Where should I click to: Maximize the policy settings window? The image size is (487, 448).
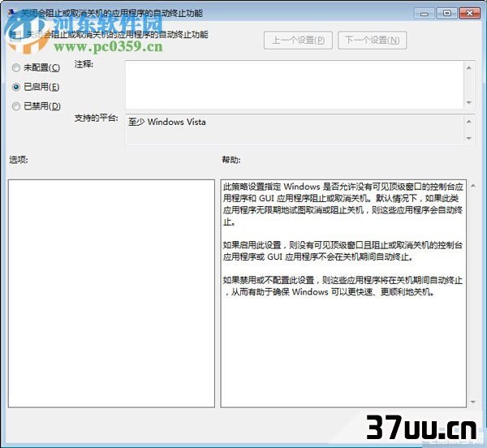[446, 13]
